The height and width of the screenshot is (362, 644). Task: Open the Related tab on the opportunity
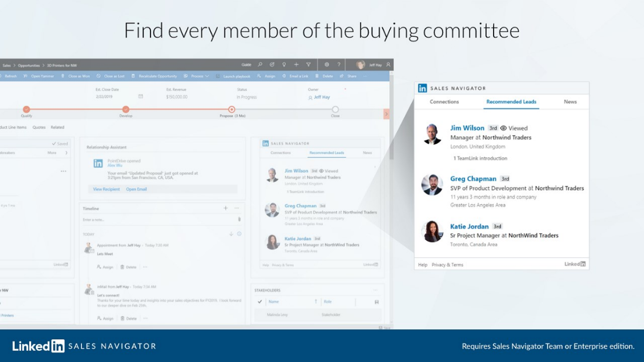click(x=57, y=127)
